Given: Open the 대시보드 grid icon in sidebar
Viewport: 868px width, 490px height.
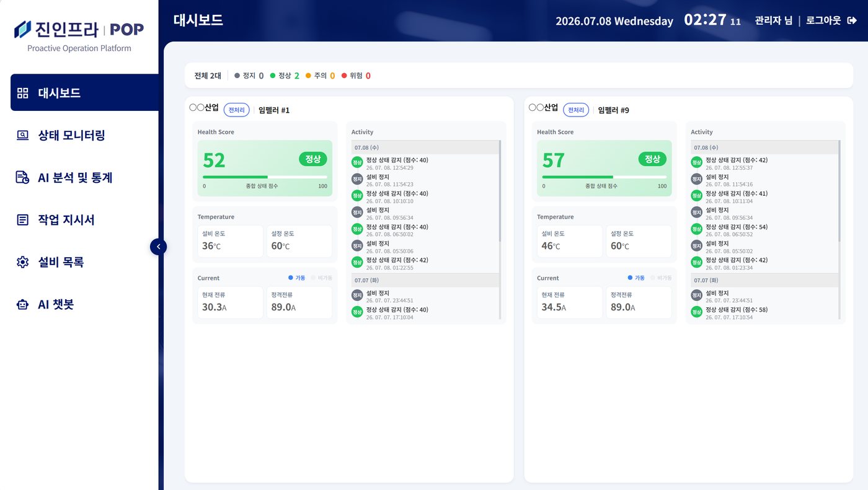Looking at the screenshot, I should tap(23, 93).
